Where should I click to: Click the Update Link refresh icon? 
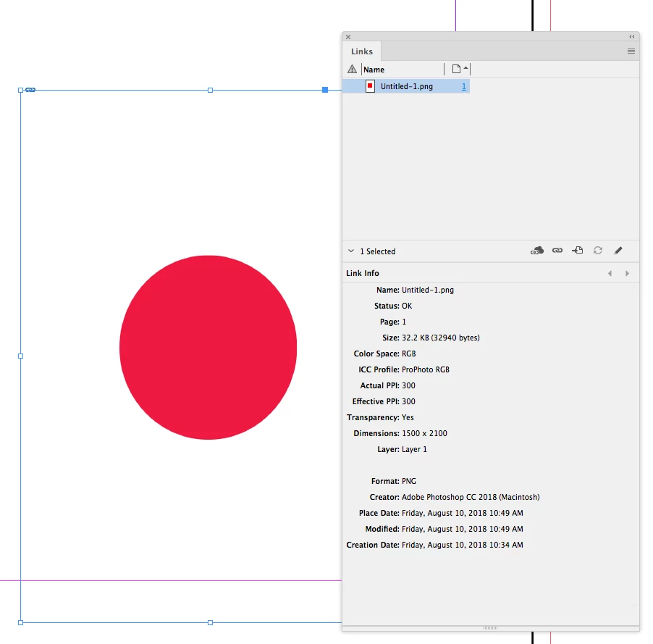click(x=597, y=250)
